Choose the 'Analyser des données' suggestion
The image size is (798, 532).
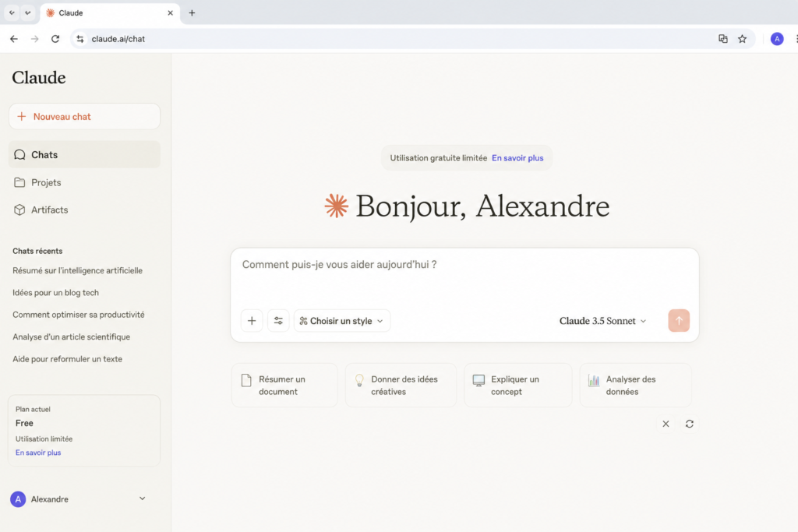[636, 385]
